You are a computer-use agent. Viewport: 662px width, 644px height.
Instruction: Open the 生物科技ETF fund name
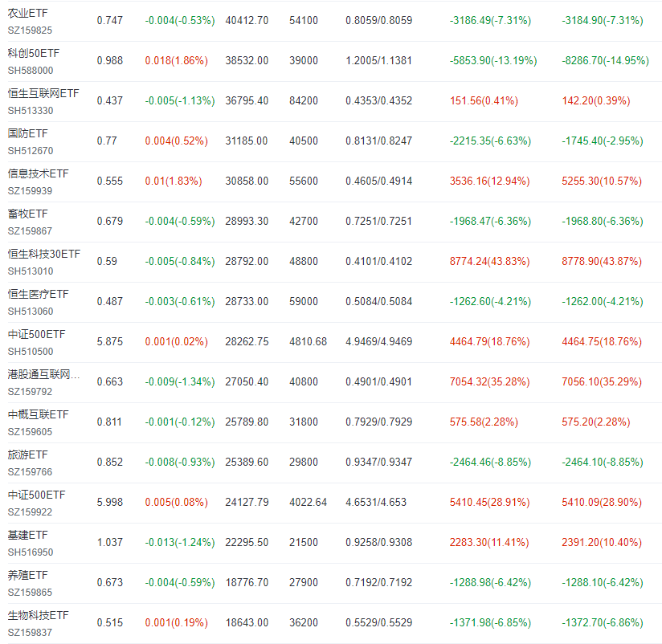click(38, 615)
